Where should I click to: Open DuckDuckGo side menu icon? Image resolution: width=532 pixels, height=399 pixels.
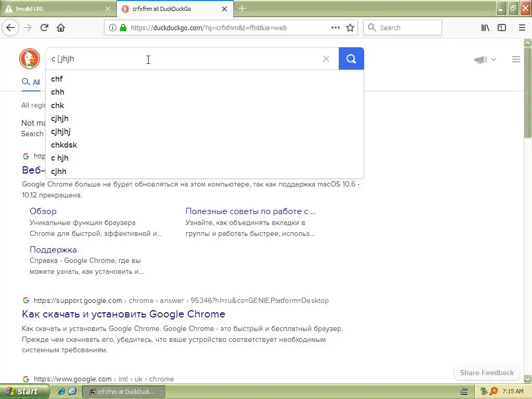pyautogui.click(x=516, y=59)
